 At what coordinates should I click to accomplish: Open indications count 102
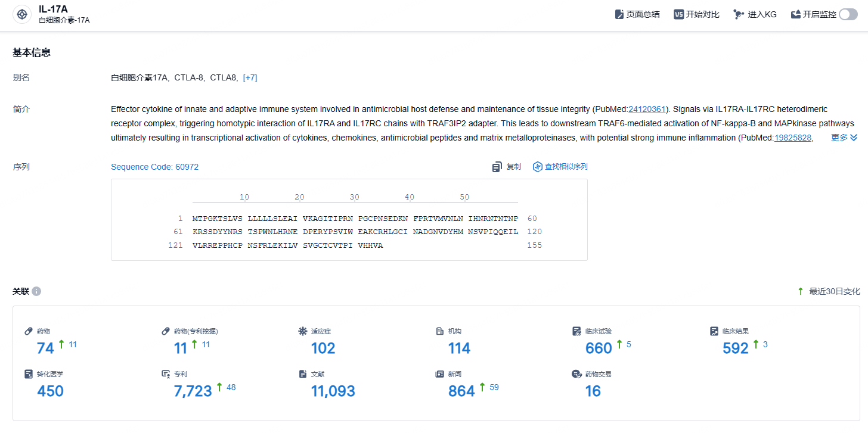point(323,348)
